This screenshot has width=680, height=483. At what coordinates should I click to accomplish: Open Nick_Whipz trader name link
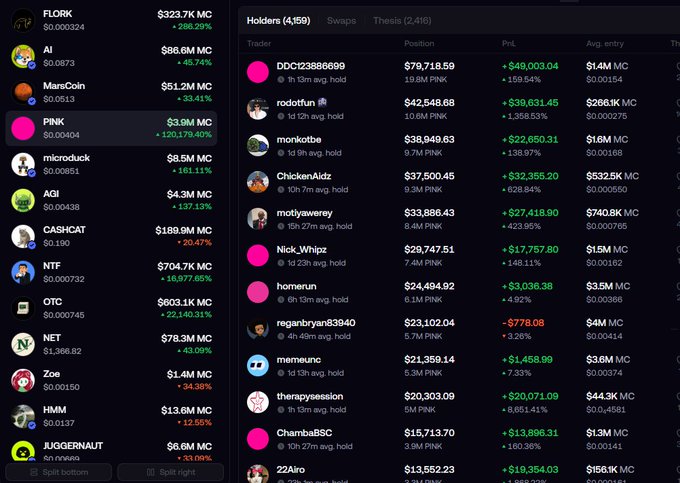click(x=301, y=249)
